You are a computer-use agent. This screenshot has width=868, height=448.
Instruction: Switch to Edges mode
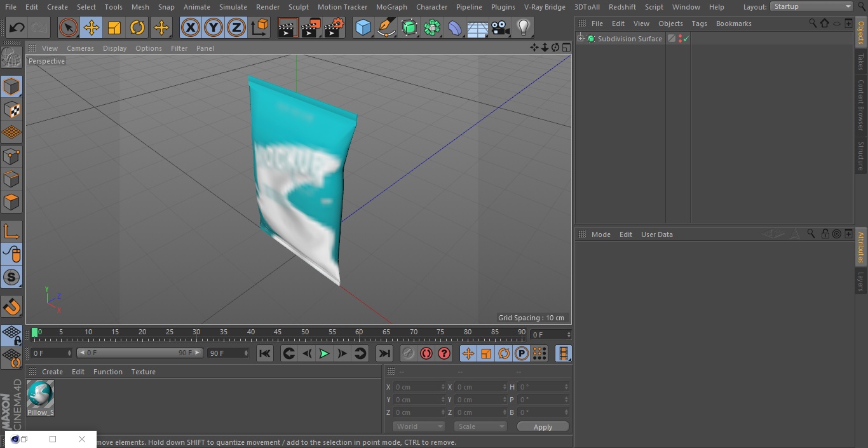(11, 179)
